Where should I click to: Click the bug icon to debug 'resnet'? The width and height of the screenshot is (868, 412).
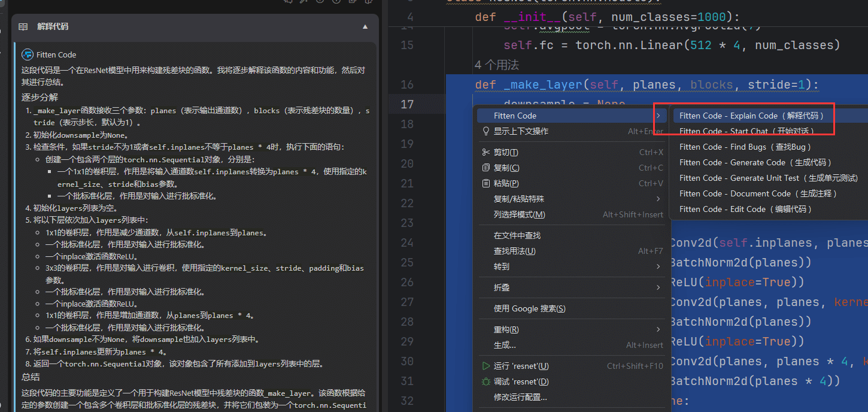click(x=485, y=381)
